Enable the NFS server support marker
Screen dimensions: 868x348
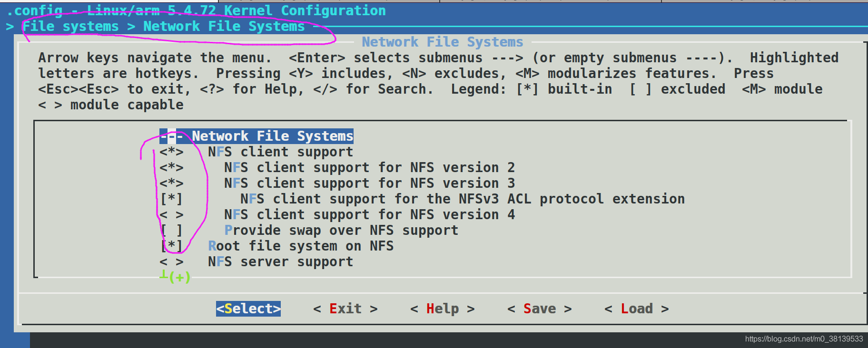coord(171,262)
